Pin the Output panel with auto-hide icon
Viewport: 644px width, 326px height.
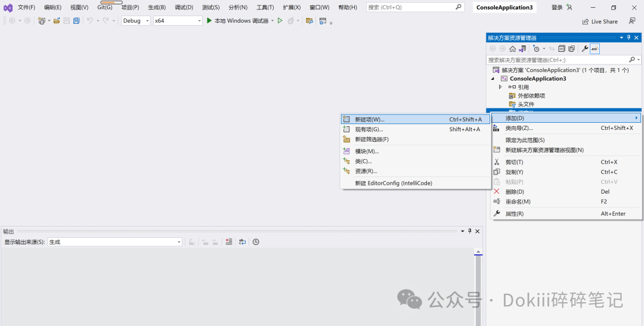[470, 232]
